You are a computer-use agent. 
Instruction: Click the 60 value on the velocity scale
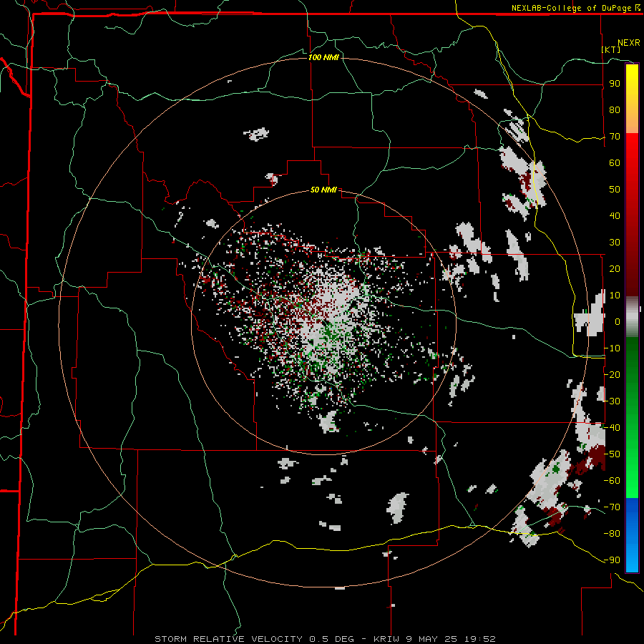[x=615, y=163]
